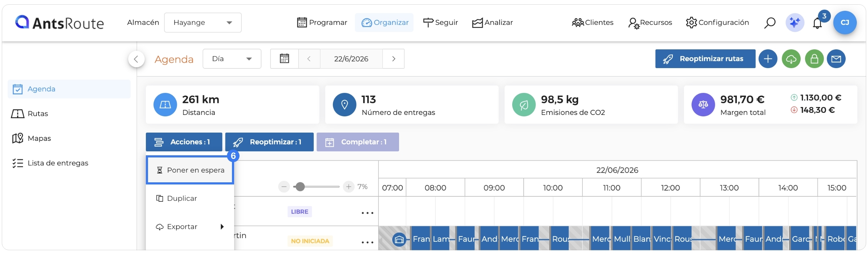
Task: Expand the Exportar submenu
Action: coord(190,227)
